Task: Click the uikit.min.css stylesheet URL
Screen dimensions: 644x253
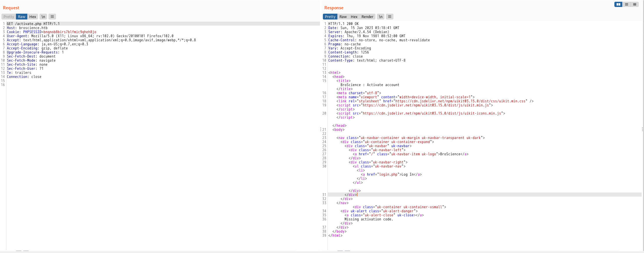Action: tap(460, 101)
